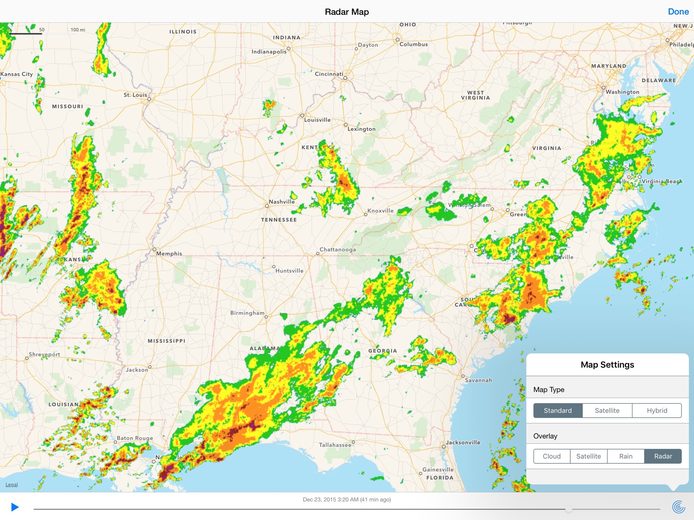
Task: Tap the Dayton city label
Action: click(x=368, y=45)
